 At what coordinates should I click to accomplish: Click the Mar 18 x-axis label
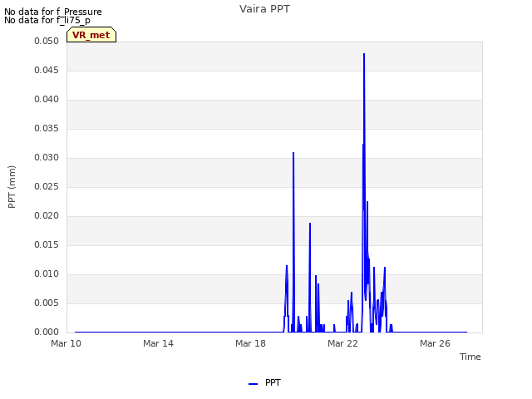250,343
